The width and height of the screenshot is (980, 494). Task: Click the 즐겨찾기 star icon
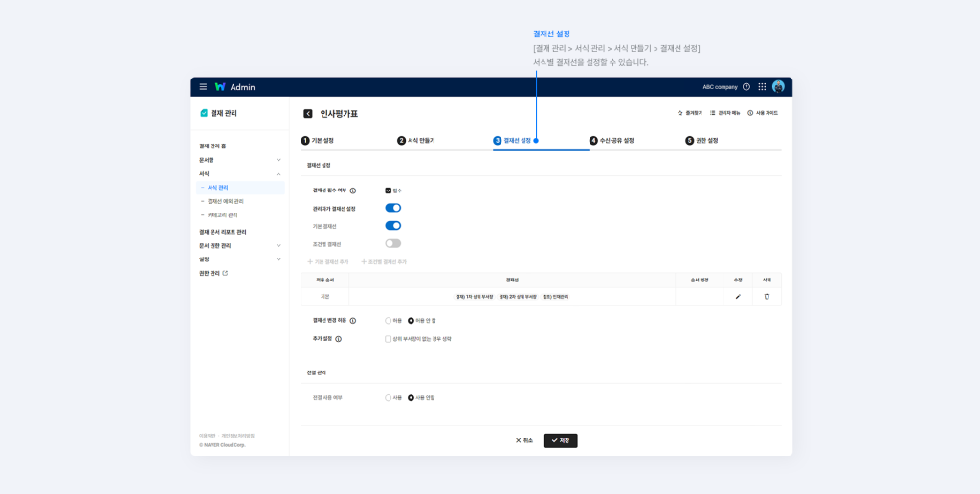[x=680, y=113]
